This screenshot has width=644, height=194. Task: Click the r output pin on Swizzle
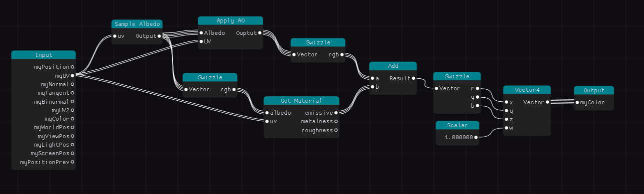coord(477,88)
